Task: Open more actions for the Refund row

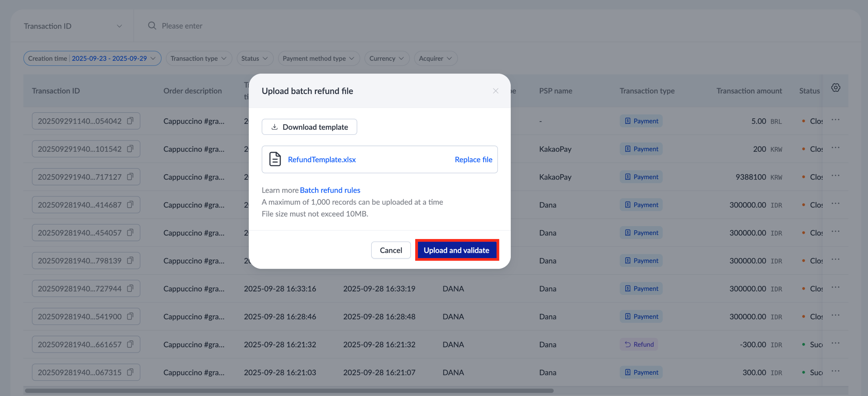Action: point(835,344)
